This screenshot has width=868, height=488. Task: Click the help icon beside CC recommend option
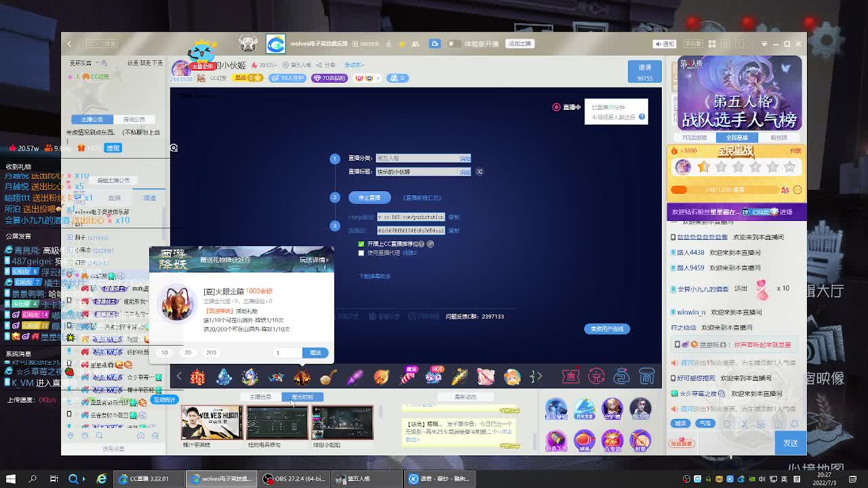421,244
